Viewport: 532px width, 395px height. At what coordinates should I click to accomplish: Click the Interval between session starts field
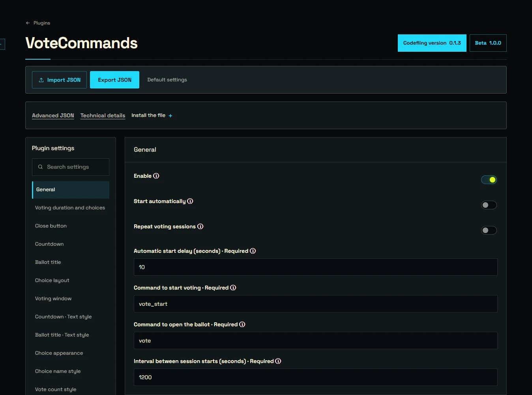pyautogui.click(x=316, y=377)
